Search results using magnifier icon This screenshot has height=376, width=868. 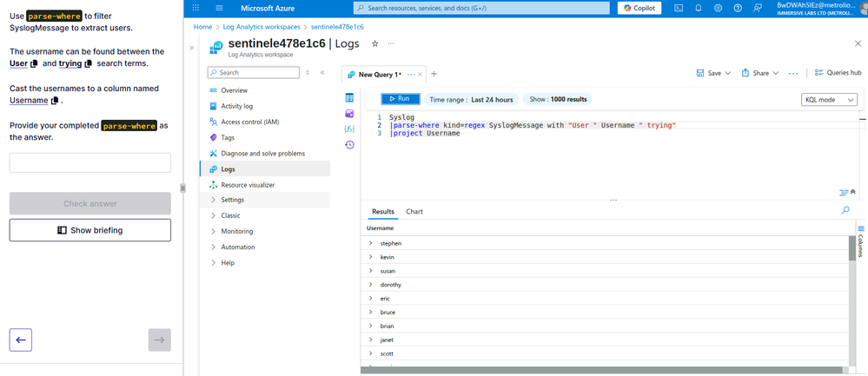(845, 210)
